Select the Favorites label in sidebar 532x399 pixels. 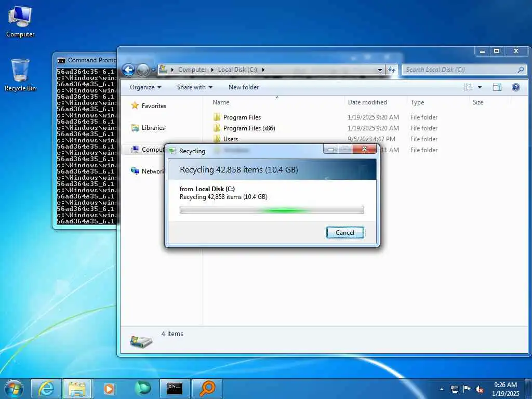click(x=154, y=106)
